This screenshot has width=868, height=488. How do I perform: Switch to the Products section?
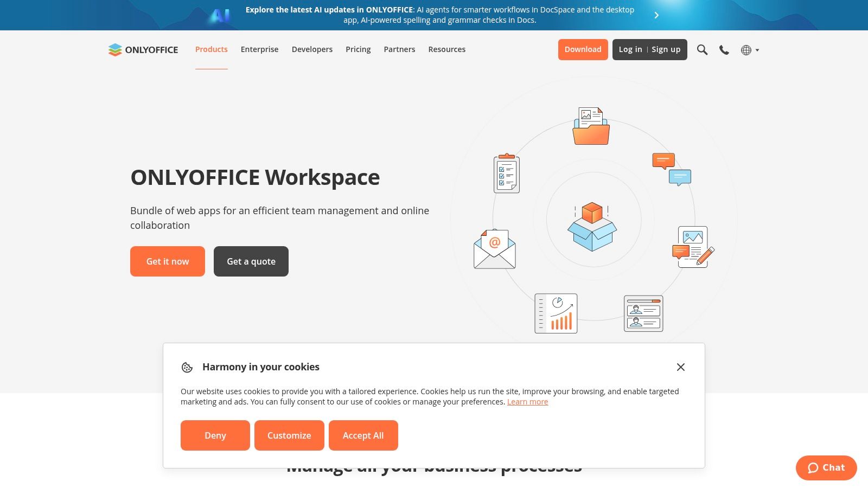tap(211, 49)
